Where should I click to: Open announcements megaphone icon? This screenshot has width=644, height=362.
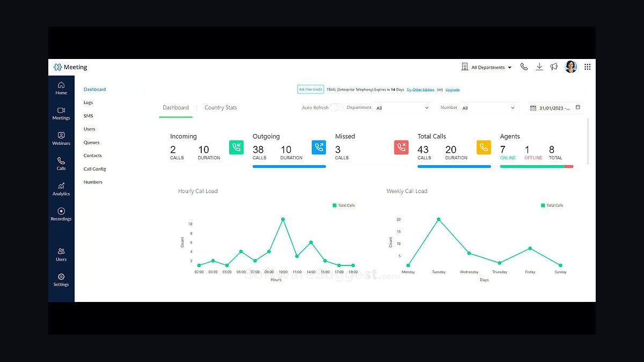click(x=554, y=67)
